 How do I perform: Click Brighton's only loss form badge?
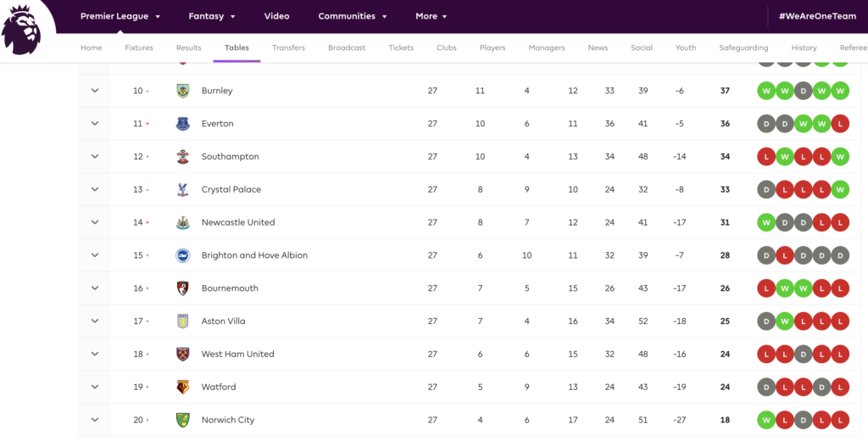click(784, 255)
